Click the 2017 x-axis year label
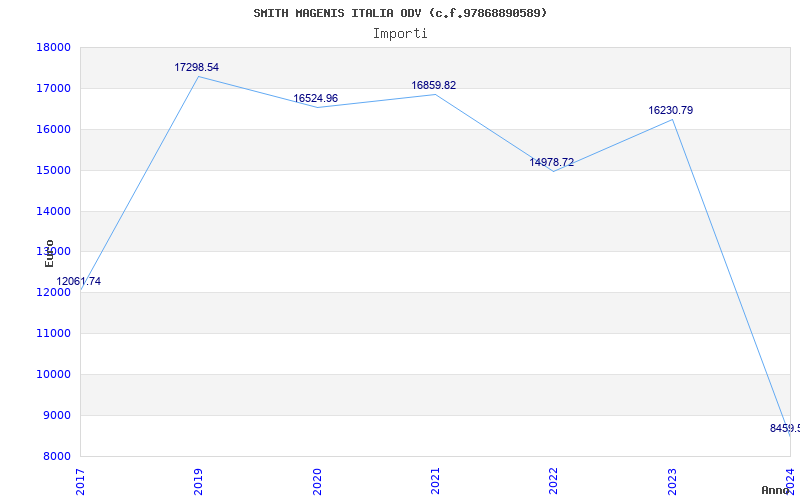Viewport: 800px width, 500px height. pos(80,481)
